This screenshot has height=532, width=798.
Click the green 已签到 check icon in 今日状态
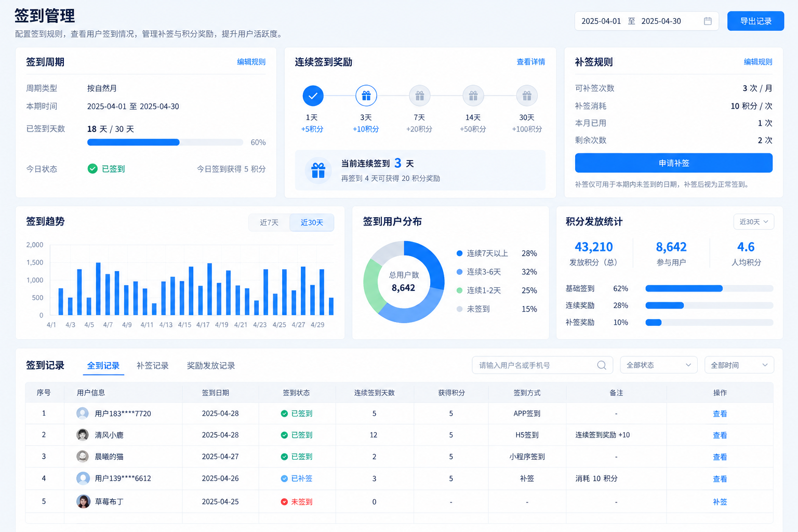(x=92, y=169)
